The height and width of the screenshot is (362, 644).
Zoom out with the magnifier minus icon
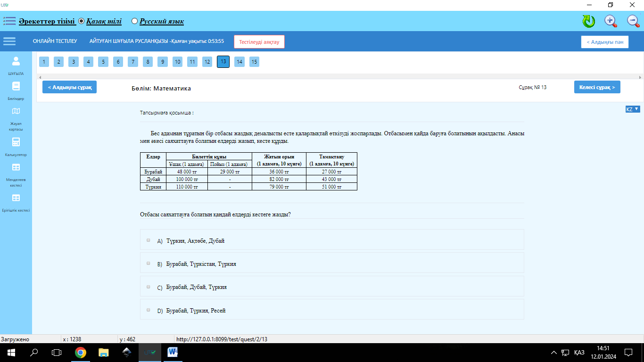click(633, 21)
